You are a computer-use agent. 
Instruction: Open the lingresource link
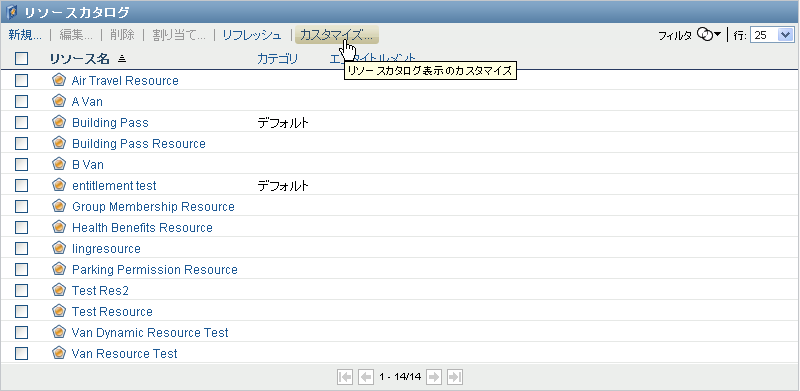click(x=106, y=249)
